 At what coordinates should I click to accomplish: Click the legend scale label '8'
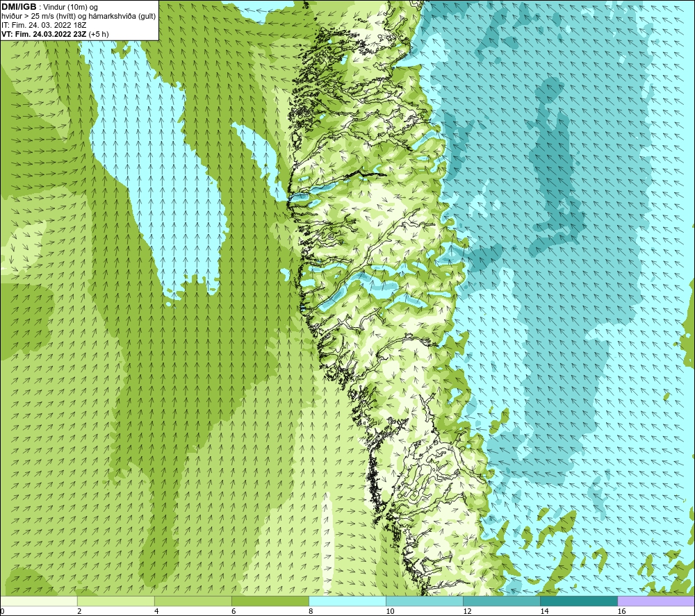pyautogui.click(x=311, y=611)
